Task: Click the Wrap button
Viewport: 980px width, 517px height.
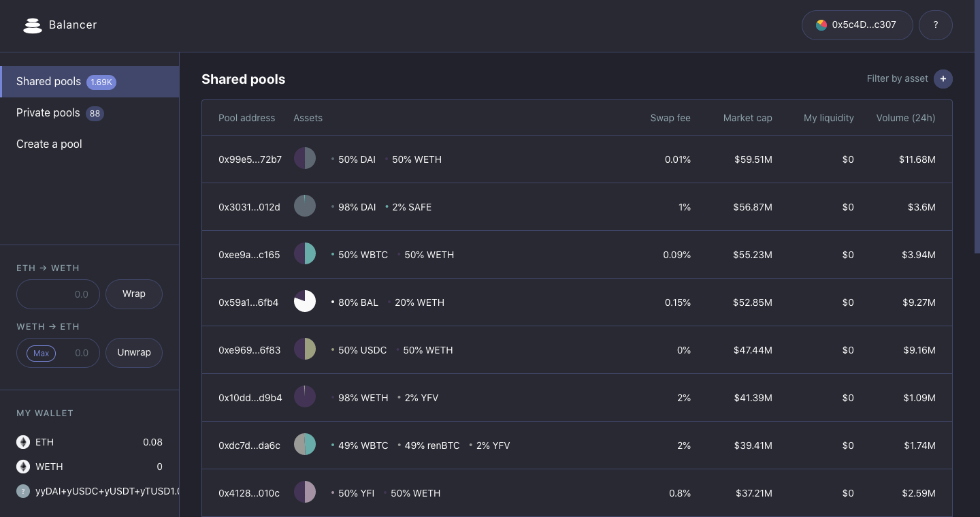Action: pos(134,294)
